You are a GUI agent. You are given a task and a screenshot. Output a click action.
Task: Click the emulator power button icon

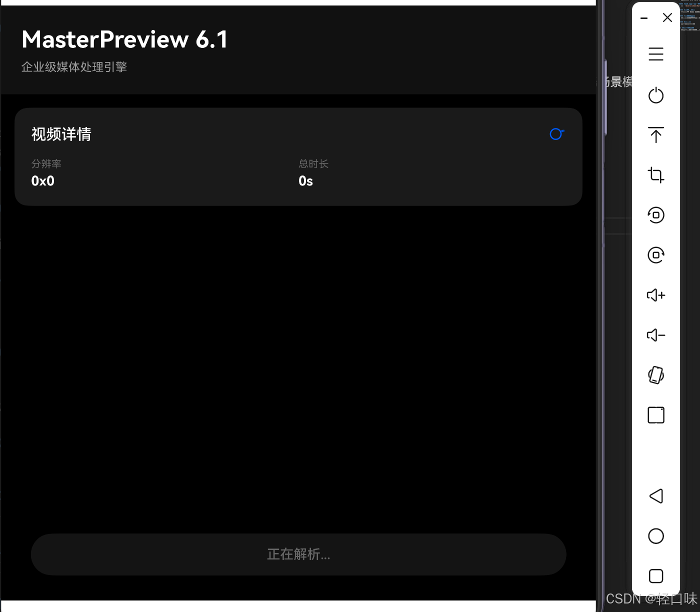(656, 95)
